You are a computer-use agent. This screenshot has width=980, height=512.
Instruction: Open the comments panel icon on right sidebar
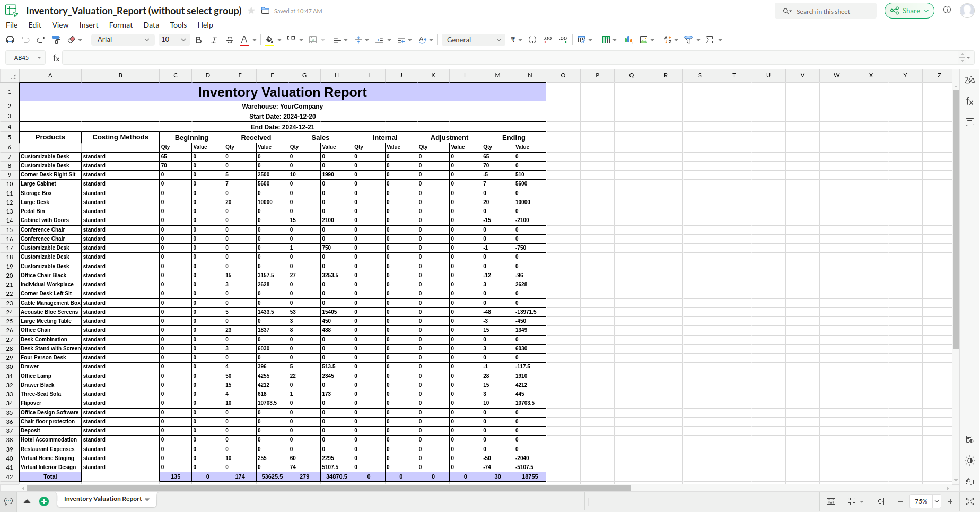970,122
